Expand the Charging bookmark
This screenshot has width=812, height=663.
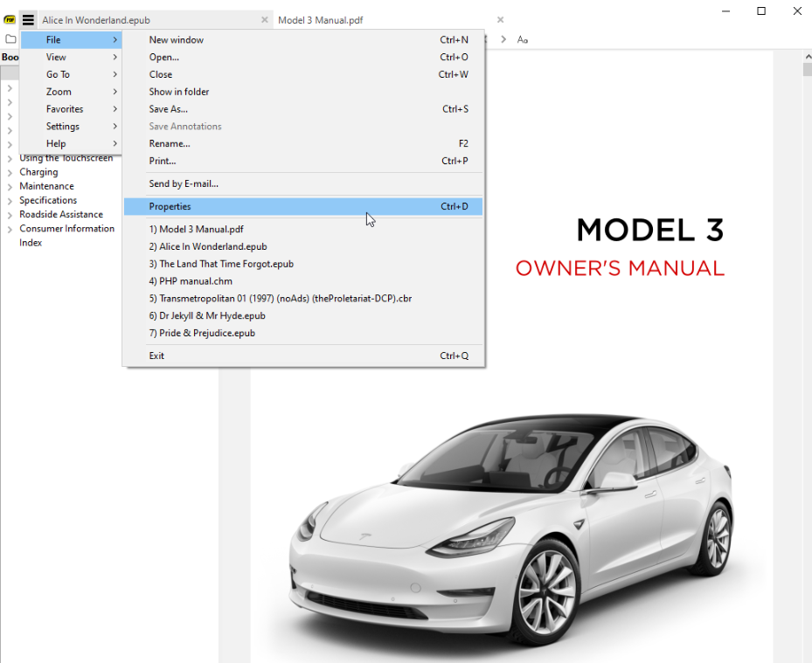(10, 172)
